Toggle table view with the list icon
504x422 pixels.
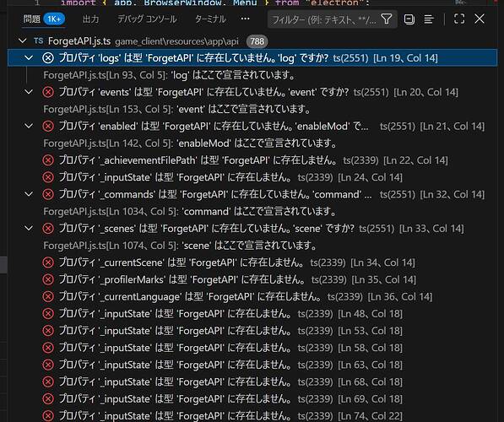tap(429, 19)
